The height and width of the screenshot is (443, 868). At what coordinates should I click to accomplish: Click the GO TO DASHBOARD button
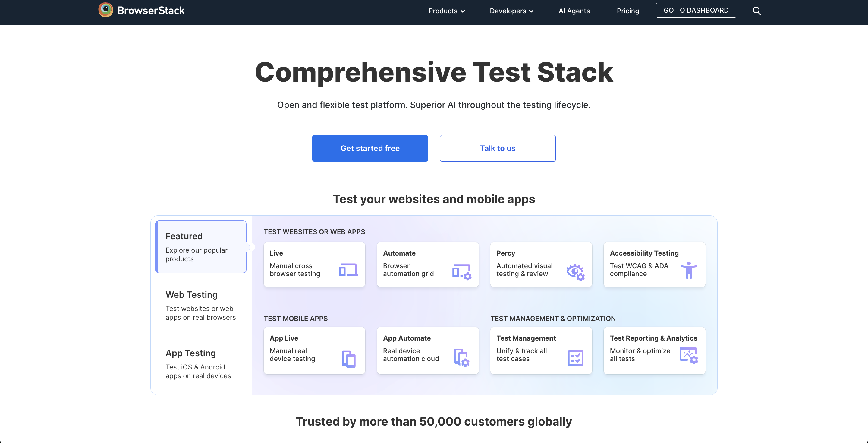pyautogui.click(x=696, y=11)
